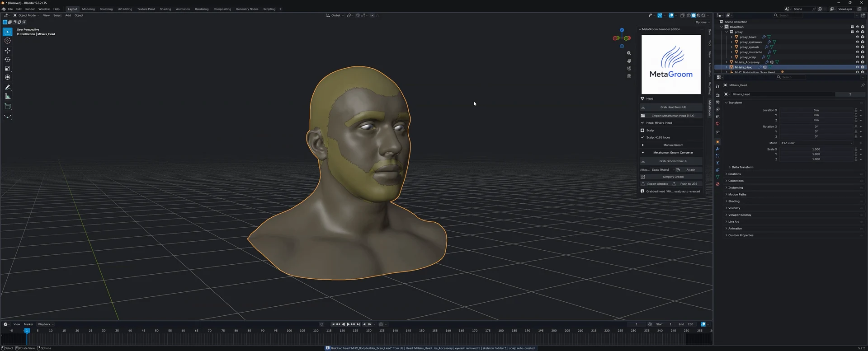Select the Move tool
The height and width of the screenshot is (351, 868).
pos(8,51)
